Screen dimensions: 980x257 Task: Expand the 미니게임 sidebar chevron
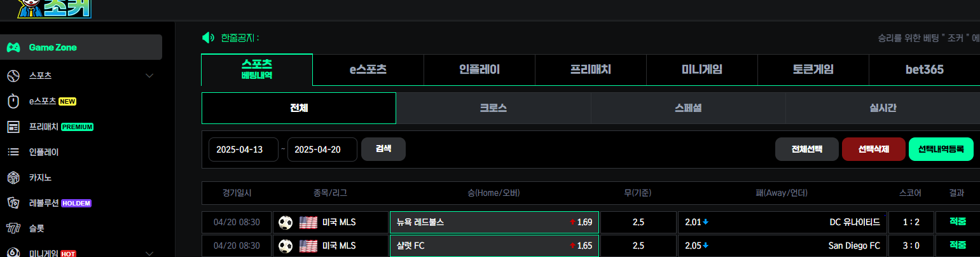point(149,253)
